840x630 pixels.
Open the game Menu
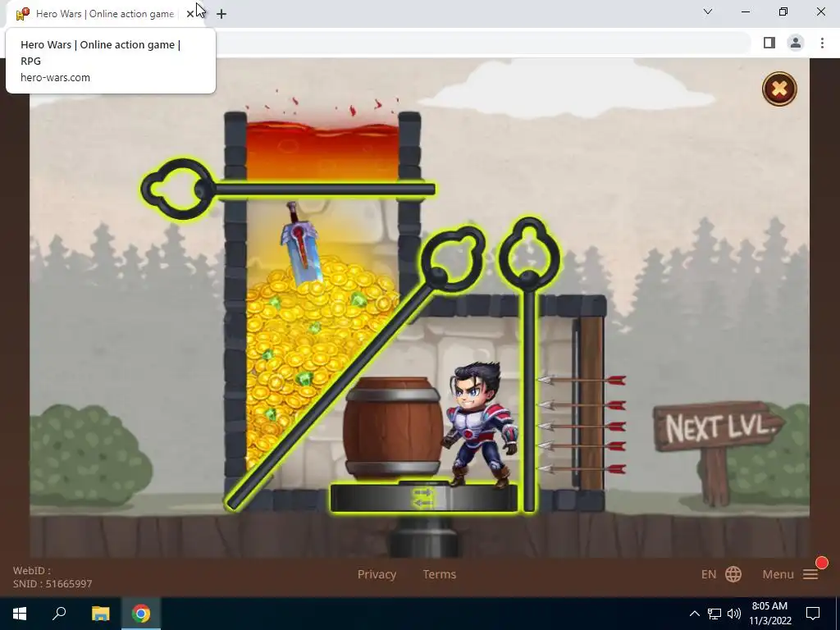tap(778, 574)
